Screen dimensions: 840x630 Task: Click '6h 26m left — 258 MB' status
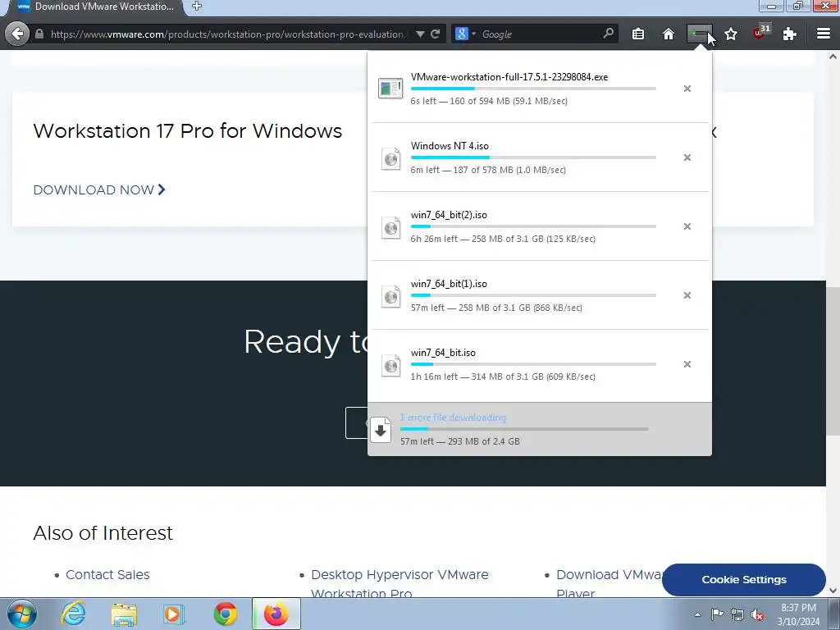pyautogui.click(x=503, y=239)
